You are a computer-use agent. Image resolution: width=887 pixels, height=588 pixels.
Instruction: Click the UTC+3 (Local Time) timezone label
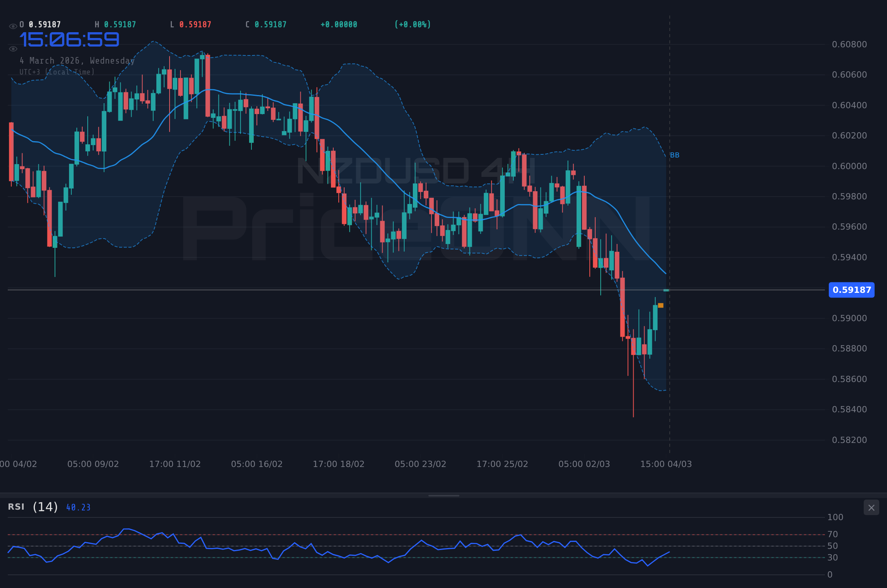57,72
